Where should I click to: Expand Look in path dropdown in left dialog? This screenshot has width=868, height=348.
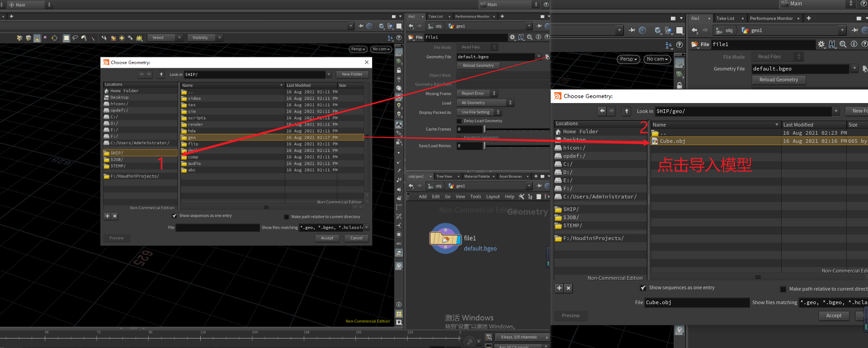329,75
